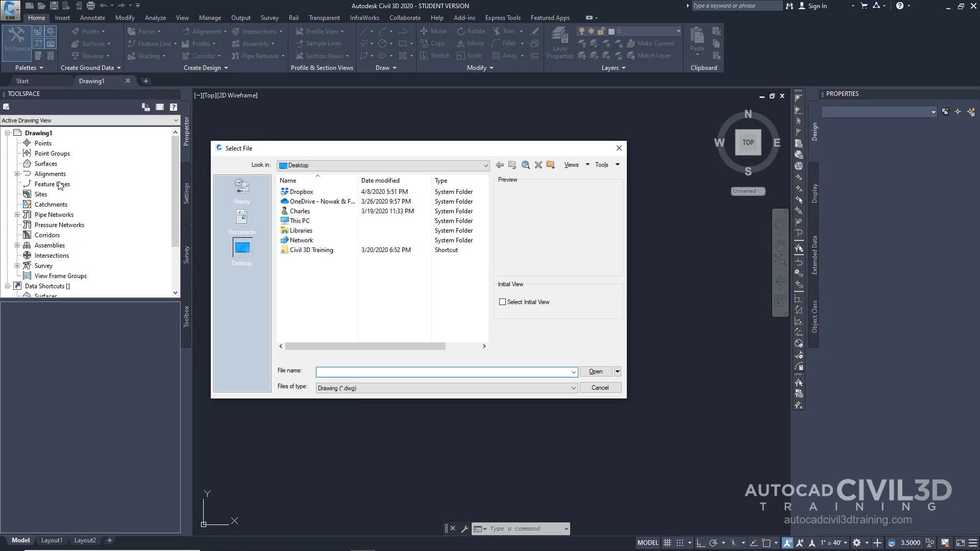Open the Files of type dropdown
The image size is (980, 551).
[573, 388]
